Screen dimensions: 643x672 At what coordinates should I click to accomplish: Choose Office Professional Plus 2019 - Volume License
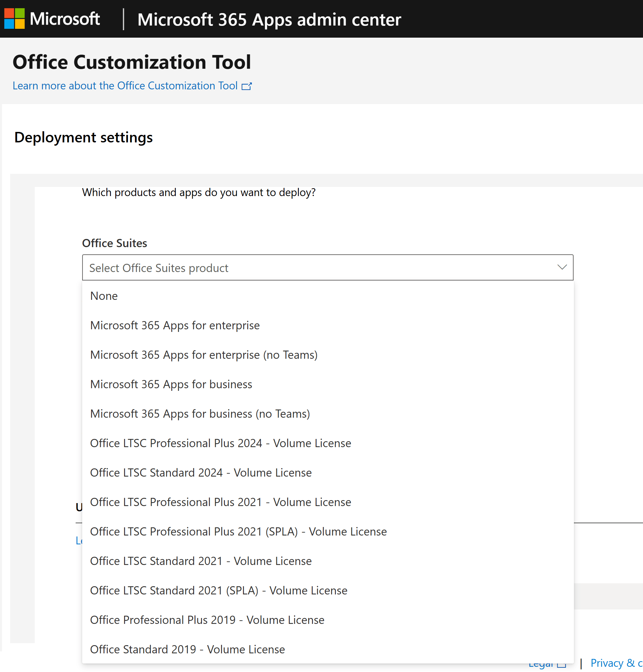pyautogui.click(x=328, y=620)
